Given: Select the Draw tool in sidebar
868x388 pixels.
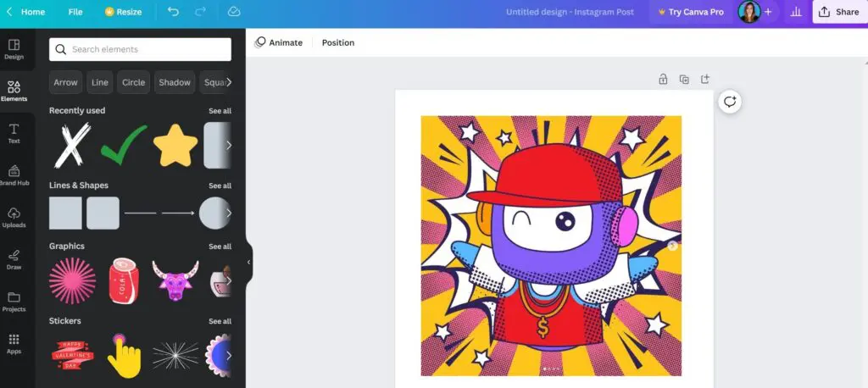Looking at the screenshot, I should pos(14,259).
